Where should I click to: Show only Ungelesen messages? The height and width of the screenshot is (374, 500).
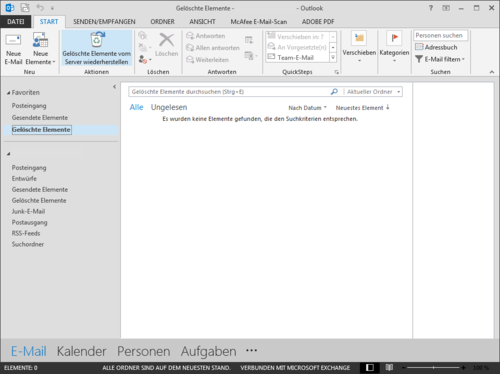point(169,107)
